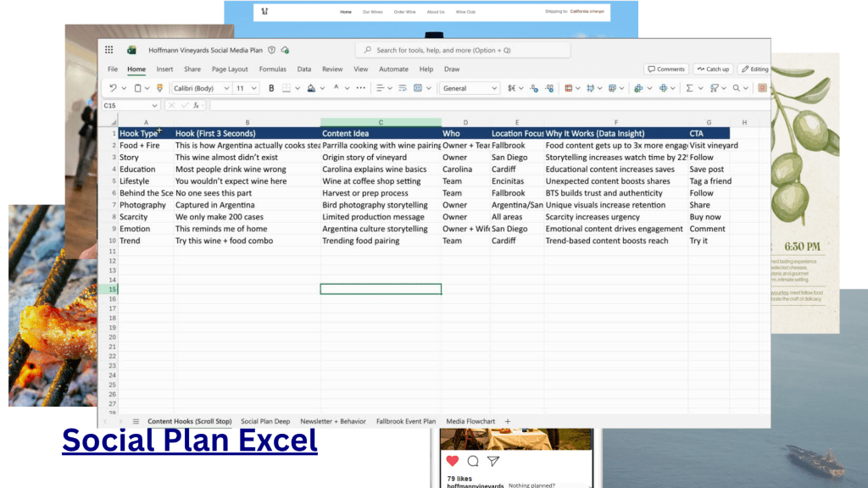The height and width of the screenshot is (488, 868).
Task: Click the Find magnifier icon in ribbon
Action: pos(737,88)
